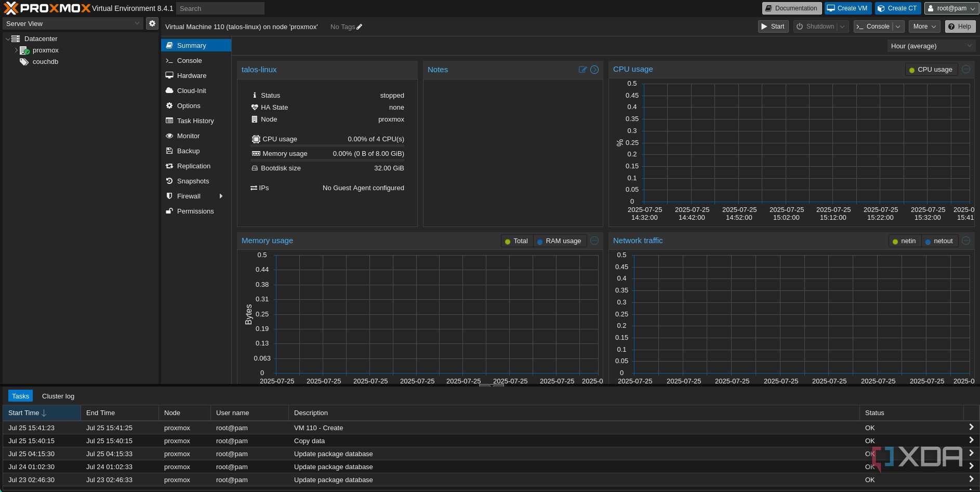Expand the proxmox node in tree

click(x=16, y=50)
